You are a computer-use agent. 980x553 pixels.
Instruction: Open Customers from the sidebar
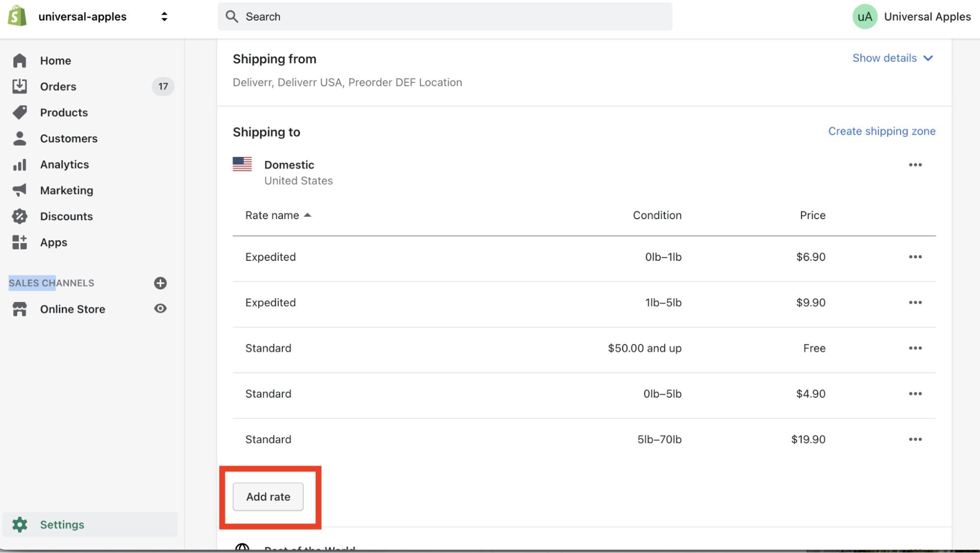(68, 138)
